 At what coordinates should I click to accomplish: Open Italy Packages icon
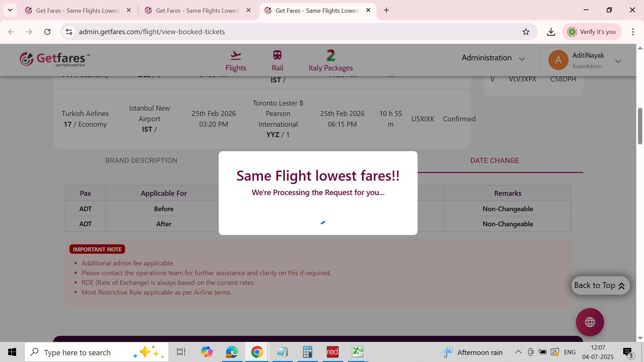(x=331, y=56)
